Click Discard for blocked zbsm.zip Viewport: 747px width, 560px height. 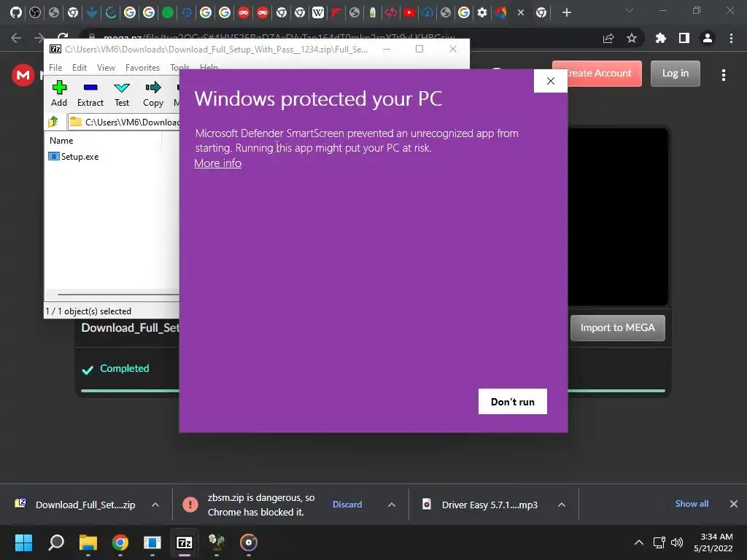tap(347, 505)
